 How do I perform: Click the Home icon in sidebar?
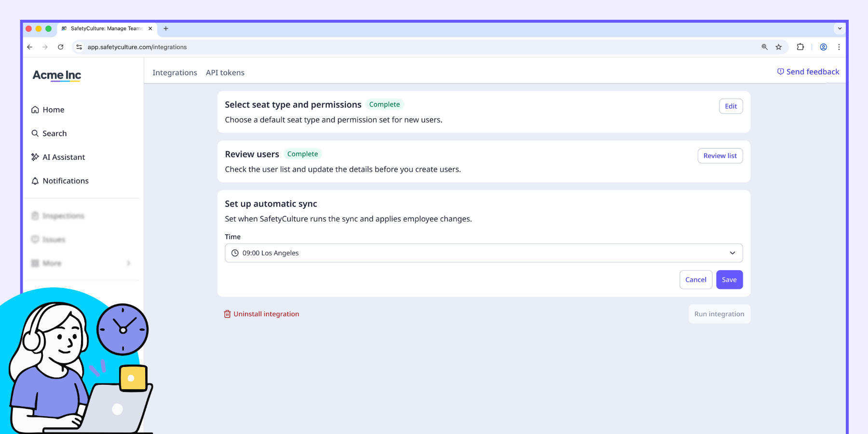pos(35,110)
